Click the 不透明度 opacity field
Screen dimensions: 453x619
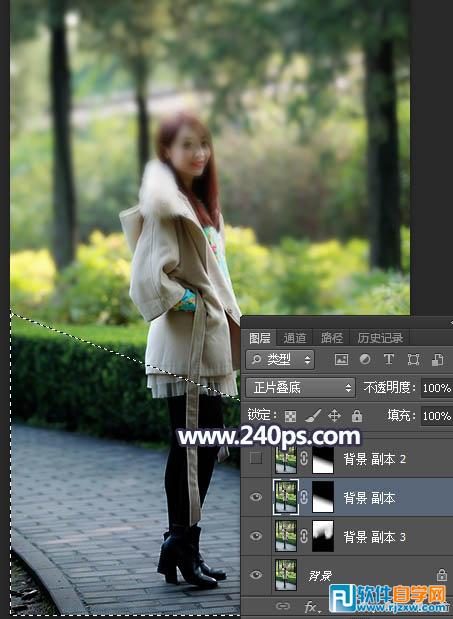tap(436, 388)
